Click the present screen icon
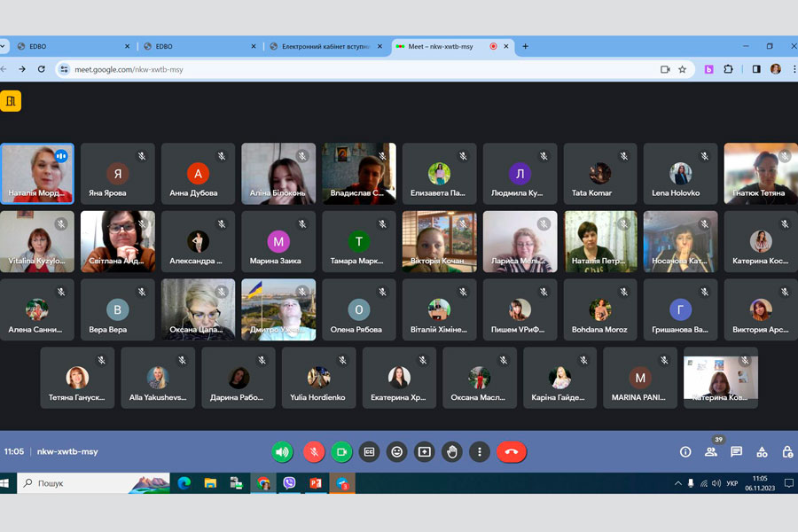This screenshot has width=798, height=532. (x=425, y=452)
